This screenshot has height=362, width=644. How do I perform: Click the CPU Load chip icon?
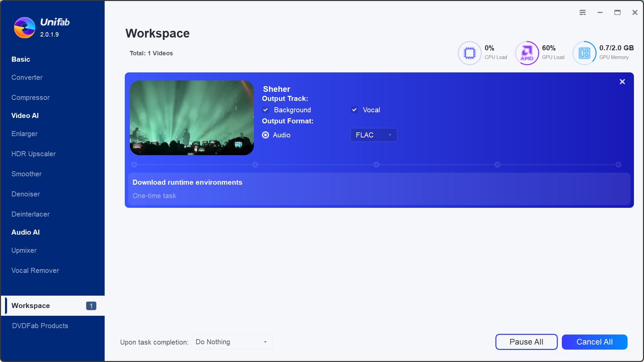pos(470,53)
